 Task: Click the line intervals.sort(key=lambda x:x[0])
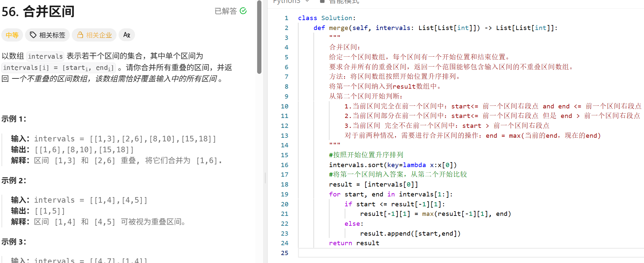393,165
